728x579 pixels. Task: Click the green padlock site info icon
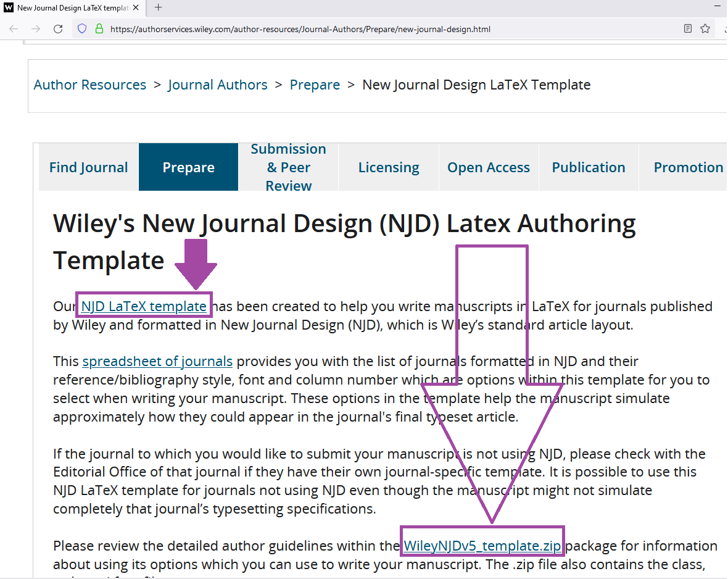pyautogui.click(x=99, y=29)
